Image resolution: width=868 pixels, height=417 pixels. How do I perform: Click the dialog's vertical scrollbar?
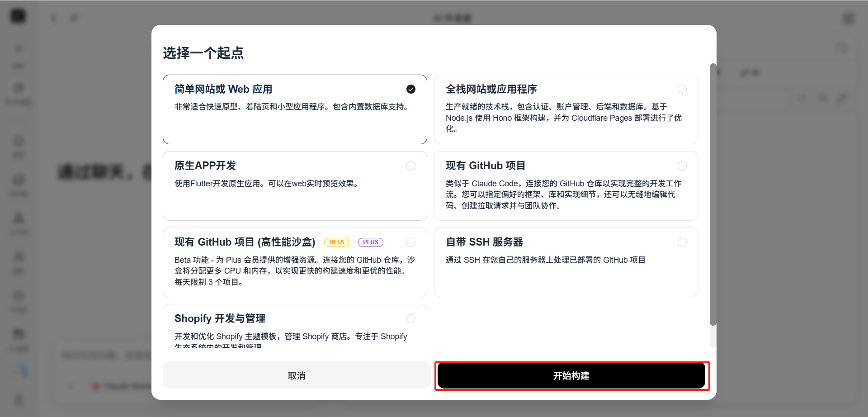click(713, 194)
